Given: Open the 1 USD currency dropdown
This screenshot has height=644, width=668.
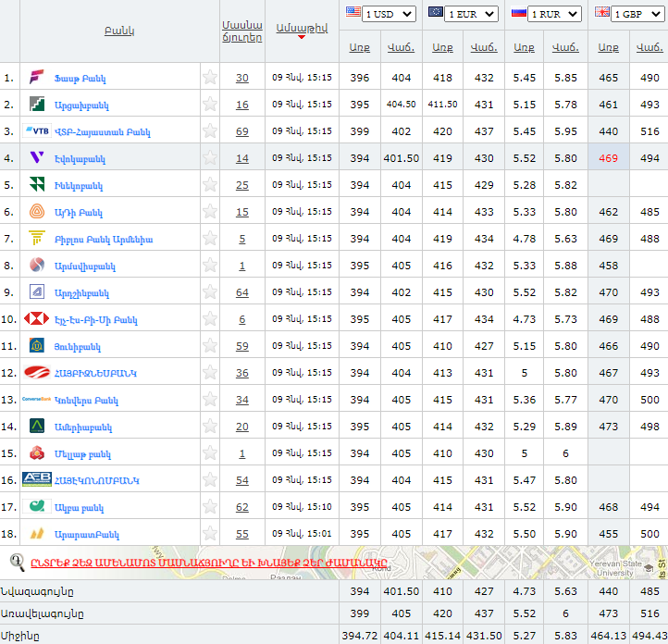Looking at the screenshot, I should [389, 14].
